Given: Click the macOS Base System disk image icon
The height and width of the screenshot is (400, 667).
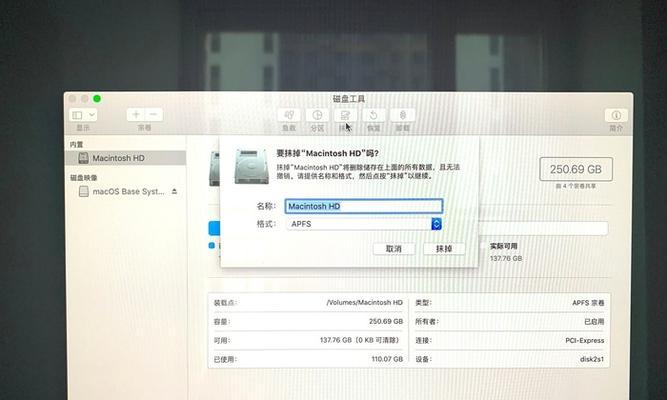Looking at the screenshot, I should click(84, 191).
